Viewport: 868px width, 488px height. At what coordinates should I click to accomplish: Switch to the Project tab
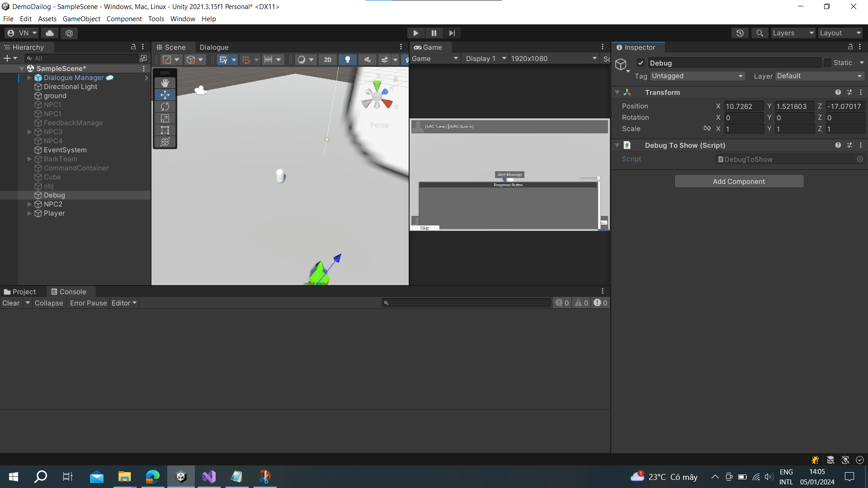(20, 292)
